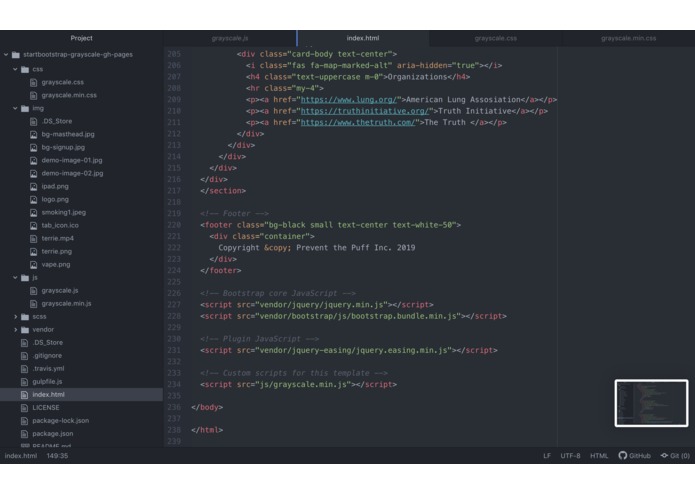Open terrie.png in the tree
The image size is (695, 494).
57,252
